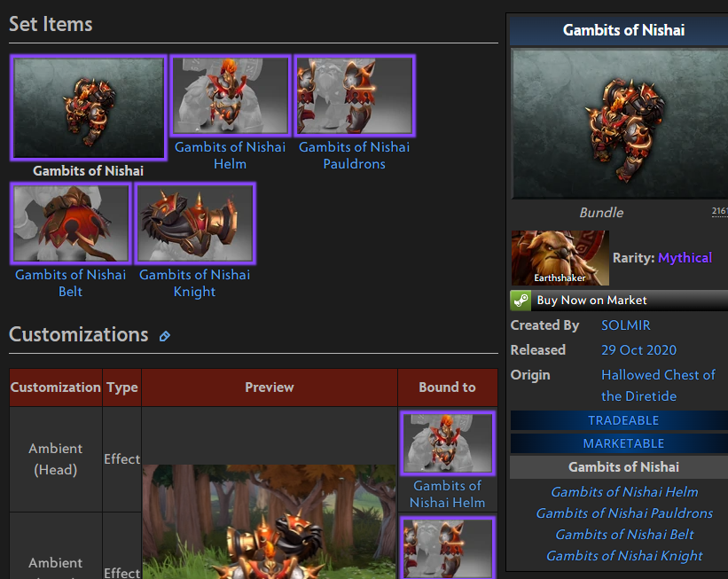Click the MARKETABLE banner
The height and width of the screenshot is (579, 728).
click(x=623, y=442)
